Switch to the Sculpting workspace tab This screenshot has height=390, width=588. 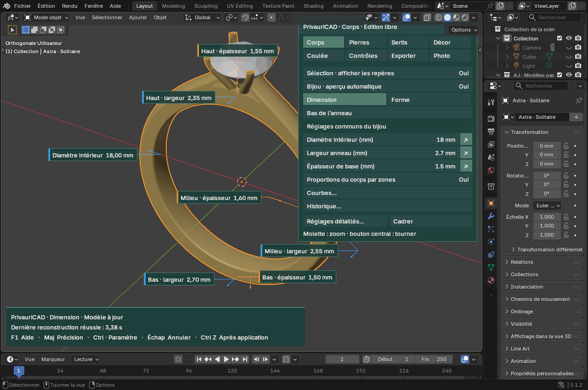coord(205,6)
